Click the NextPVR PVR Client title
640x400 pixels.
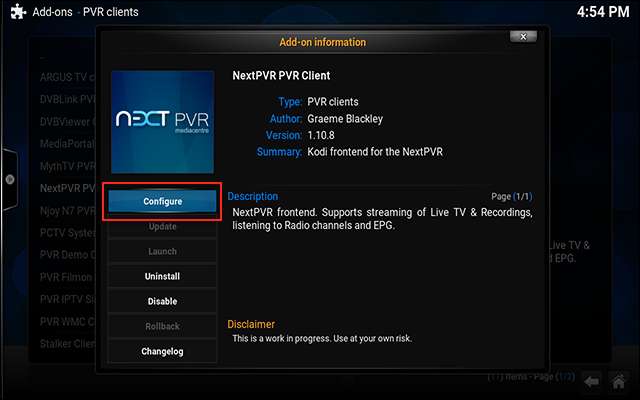tap(281, 76)
